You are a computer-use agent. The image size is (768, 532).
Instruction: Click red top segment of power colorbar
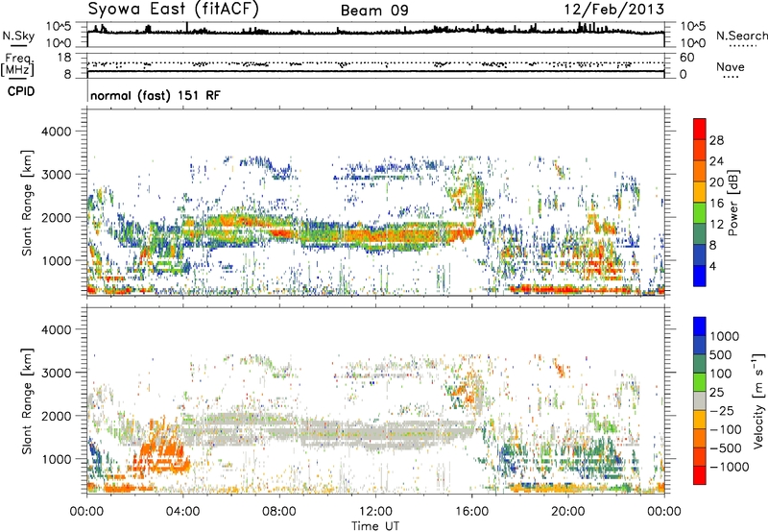[x=700, y=129]
